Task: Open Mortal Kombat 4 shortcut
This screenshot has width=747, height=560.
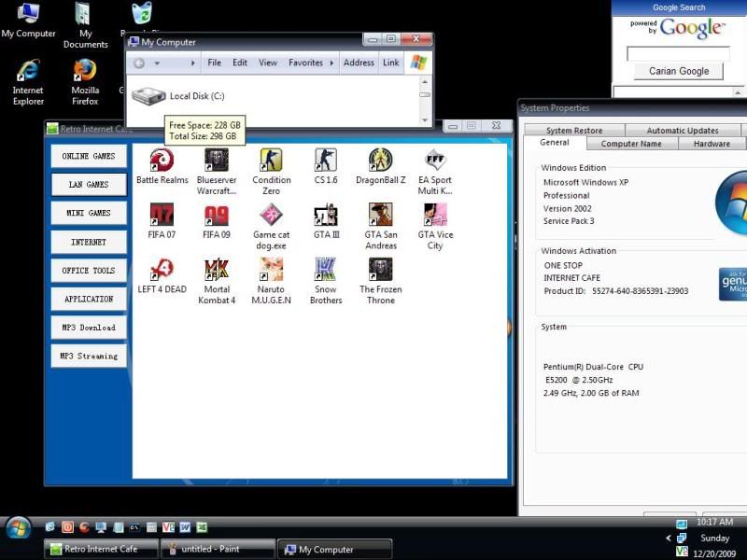Action: point(217,281)
